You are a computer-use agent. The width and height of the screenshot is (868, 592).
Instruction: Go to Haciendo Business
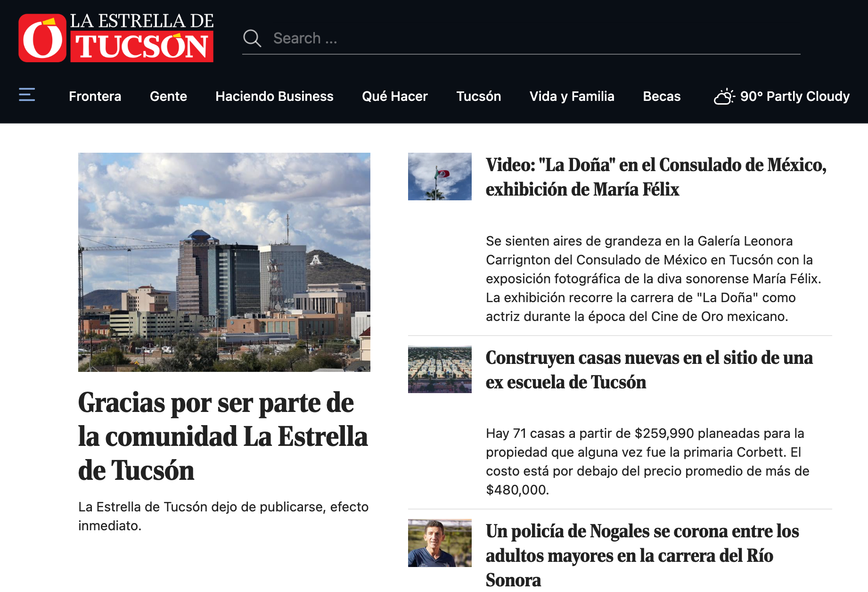(274, 96)
